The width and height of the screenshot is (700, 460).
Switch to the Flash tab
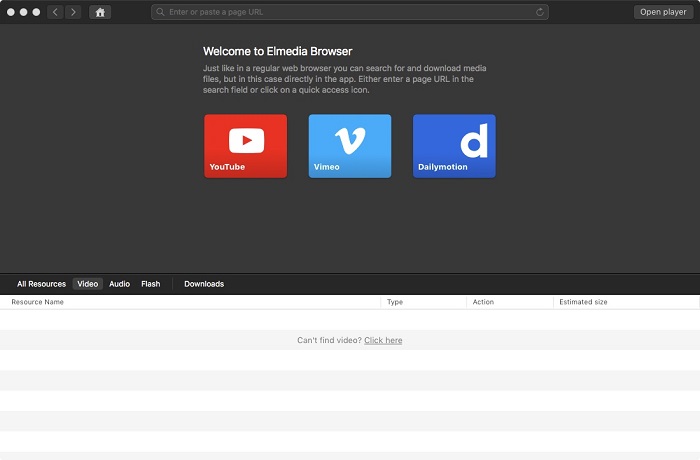click(x=150, y=284)
